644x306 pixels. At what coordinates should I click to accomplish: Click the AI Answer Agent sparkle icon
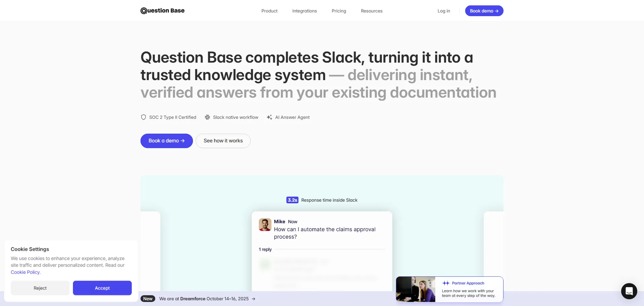coord(269,117)
